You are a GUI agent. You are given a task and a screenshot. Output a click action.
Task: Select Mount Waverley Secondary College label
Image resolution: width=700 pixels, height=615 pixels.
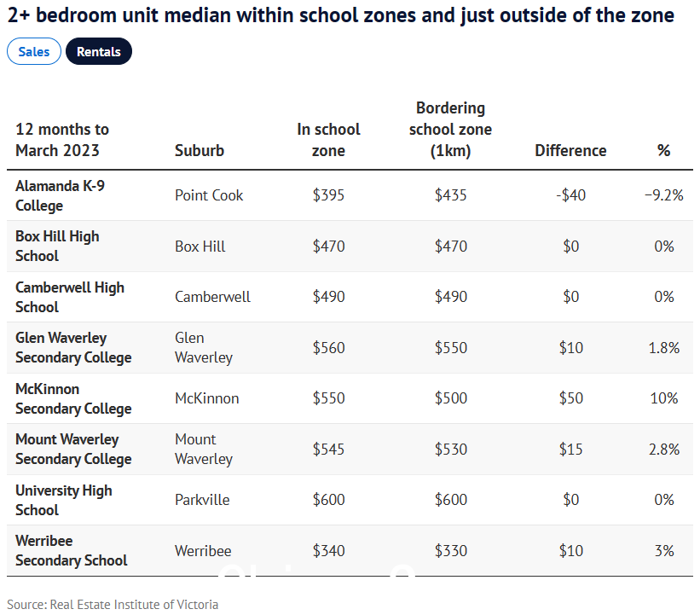pos(73,449)
